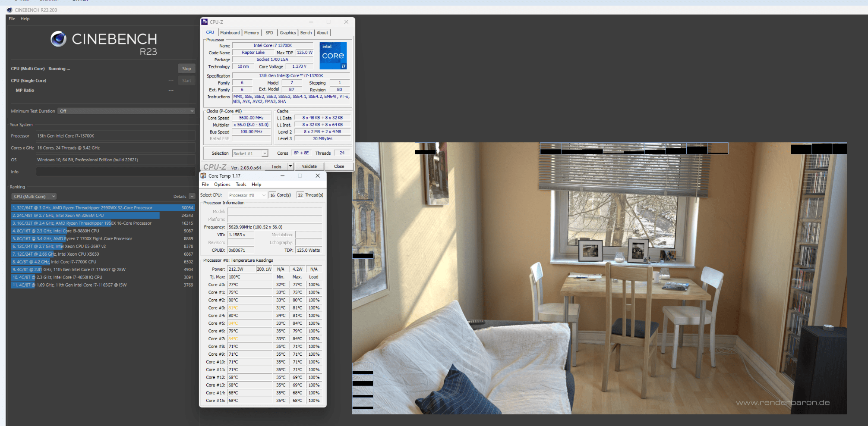Select the Threadripper 1950X ranking entry
The width and height of the screenshot is (868, 426).
click(x=102, y=223)
